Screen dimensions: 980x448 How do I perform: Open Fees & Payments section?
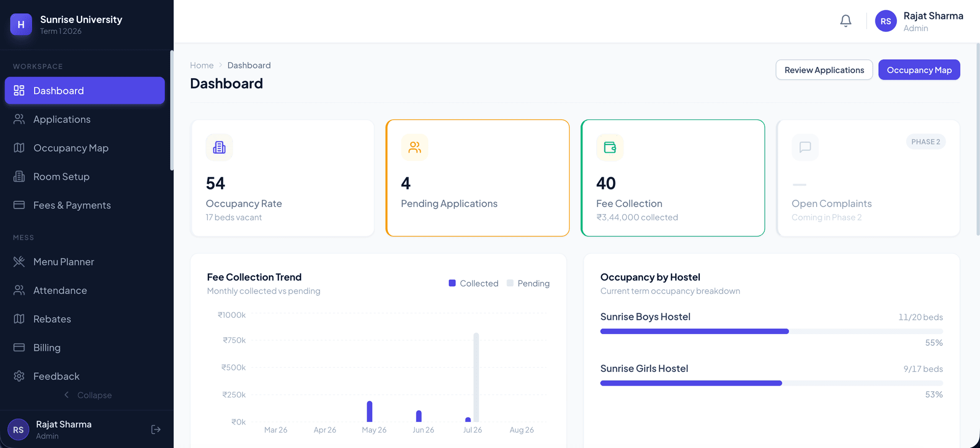85,205
